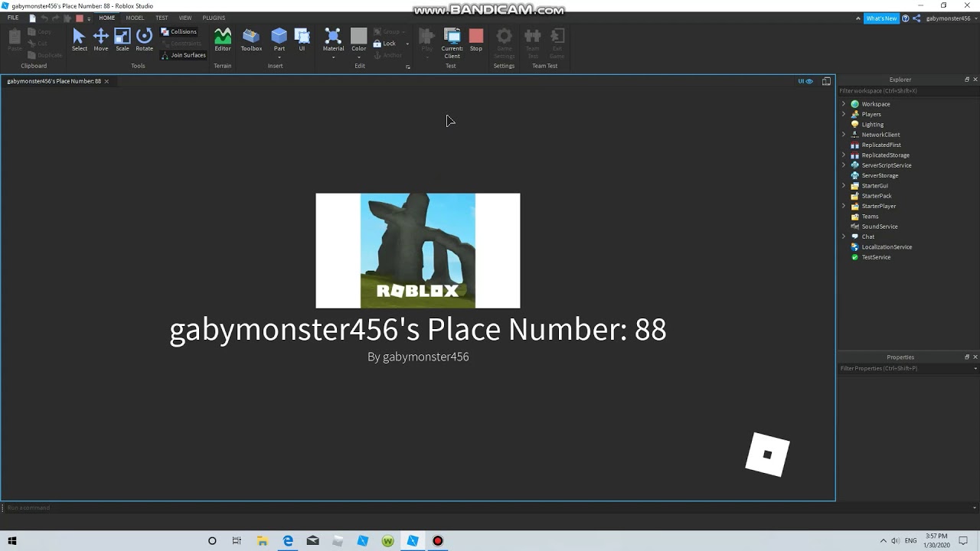The height and width of the screenshot is (551, 980).
Task: Switch to the MODEL ribbon tab
Action: [x=135, y=18]
